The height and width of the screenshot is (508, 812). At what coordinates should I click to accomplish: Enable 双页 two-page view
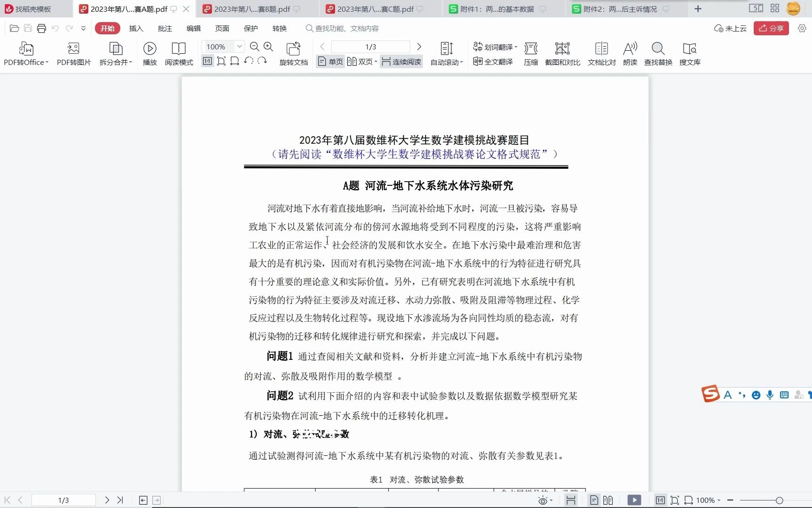tap(361, 61)
